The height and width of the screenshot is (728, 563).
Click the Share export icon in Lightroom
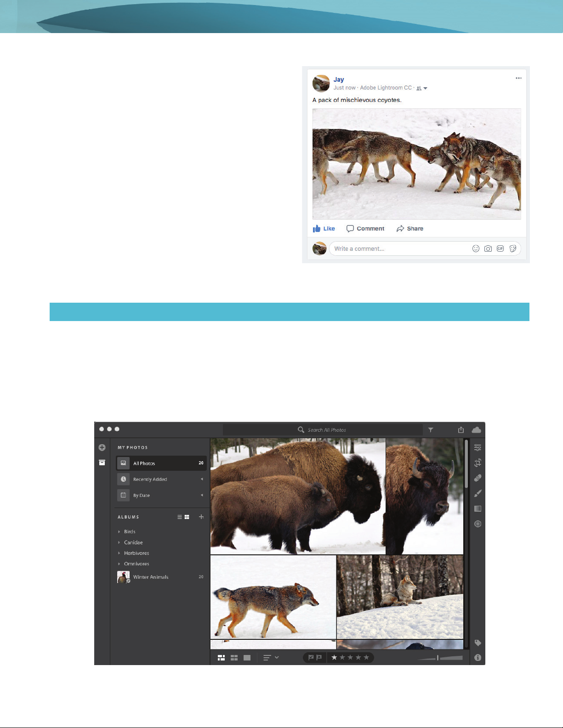coord(461,429)
